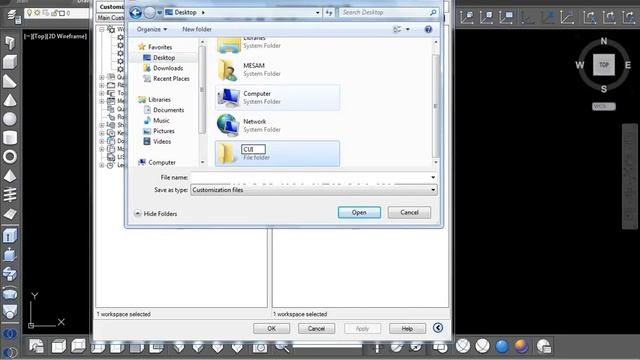The image size is (640, 360).
Task: Open the Layer Properties manager icon
Action: point(14,16)
